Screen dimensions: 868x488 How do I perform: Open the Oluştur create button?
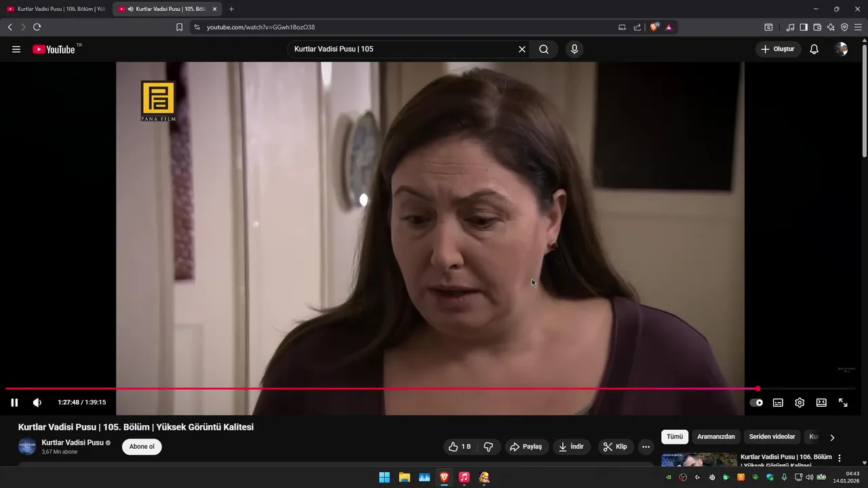click(778, 49)
